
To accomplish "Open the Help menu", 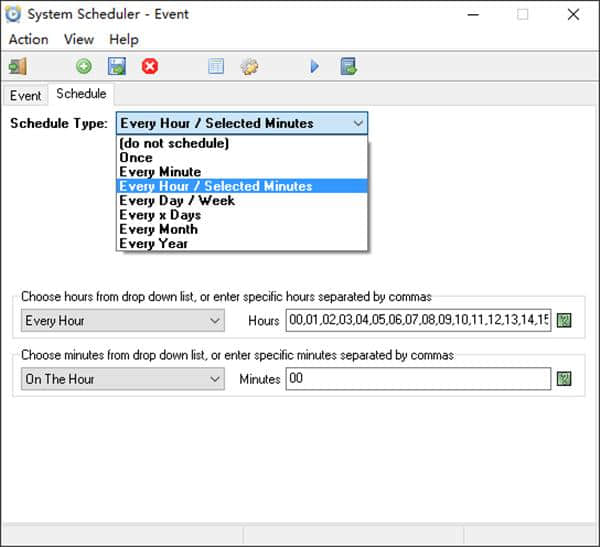I will coord(124,39).
